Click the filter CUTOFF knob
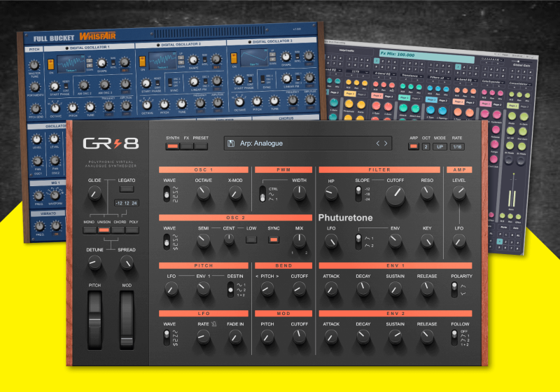560x392 pixels. pos(394,199)
